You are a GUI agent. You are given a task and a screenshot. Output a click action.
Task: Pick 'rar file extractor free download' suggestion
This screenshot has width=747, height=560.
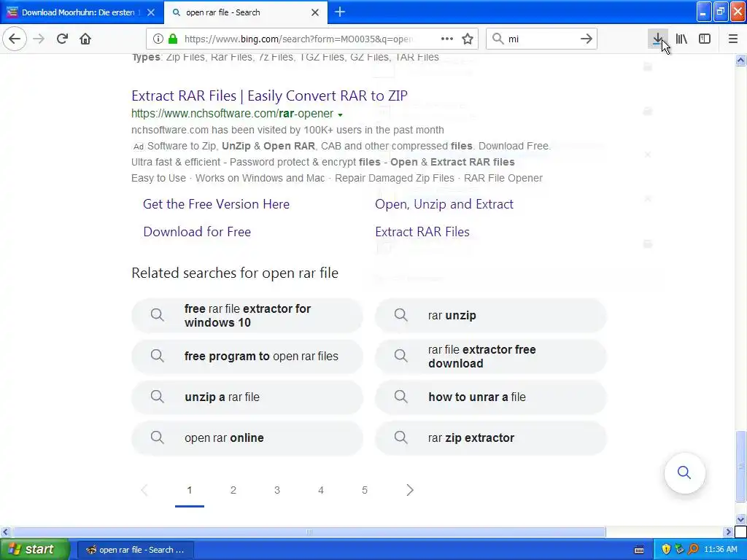pyautogui.click(x=491, y=356)
